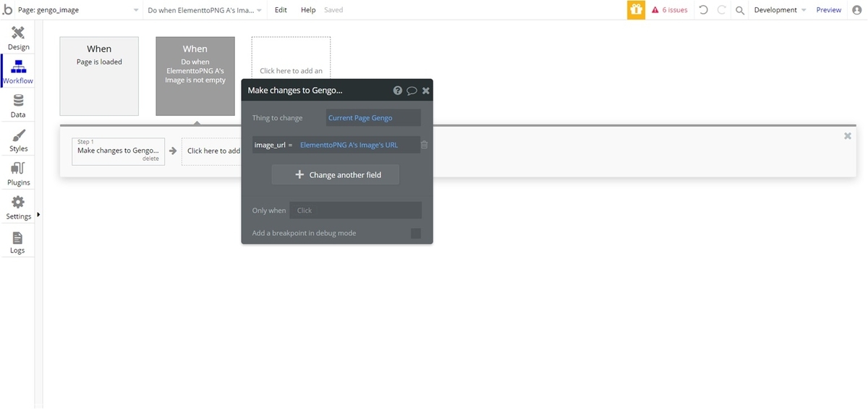Click the Preview link

click(x=829, y=10)
